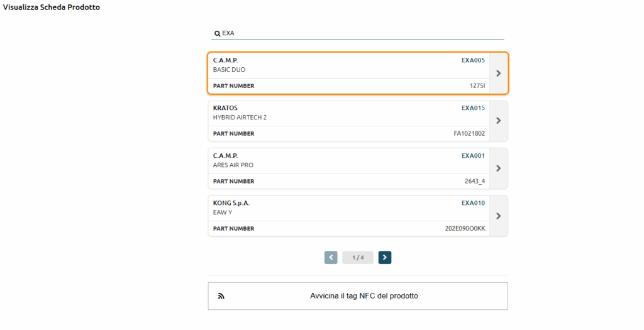Open EXA005 BASIC DUO chevron arrow
This screenshot has width=644, height=330.
499,73
